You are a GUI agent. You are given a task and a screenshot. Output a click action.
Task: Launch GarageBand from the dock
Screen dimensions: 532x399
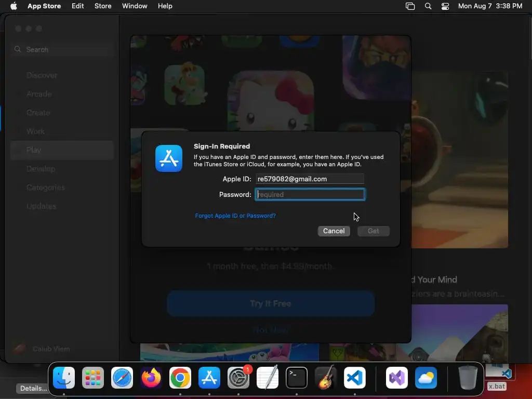click(326, 378)
